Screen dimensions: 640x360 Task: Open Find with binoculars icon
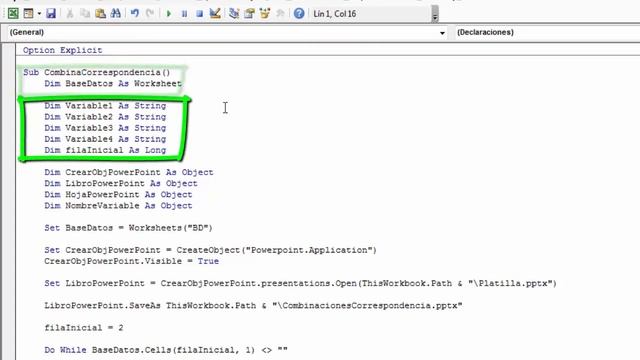116,13
